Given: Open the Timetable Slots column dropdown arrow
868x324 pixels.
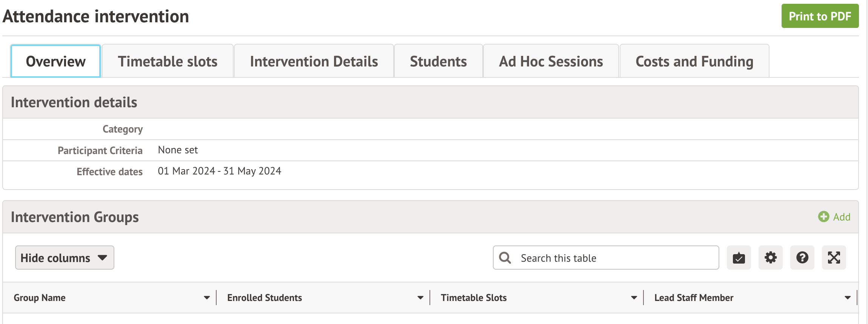Looking at the screenshot, I should coord(634,298).
